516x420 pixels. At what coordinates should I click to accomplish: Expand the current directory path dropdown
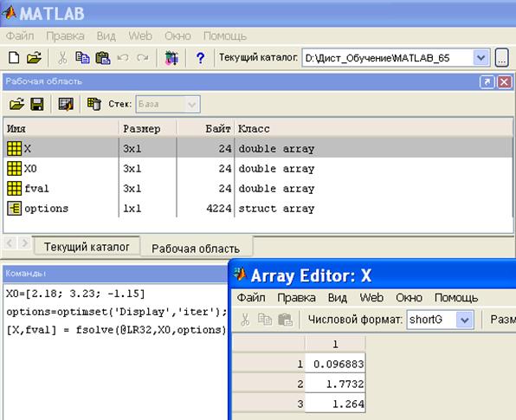[x=481, y=58]
